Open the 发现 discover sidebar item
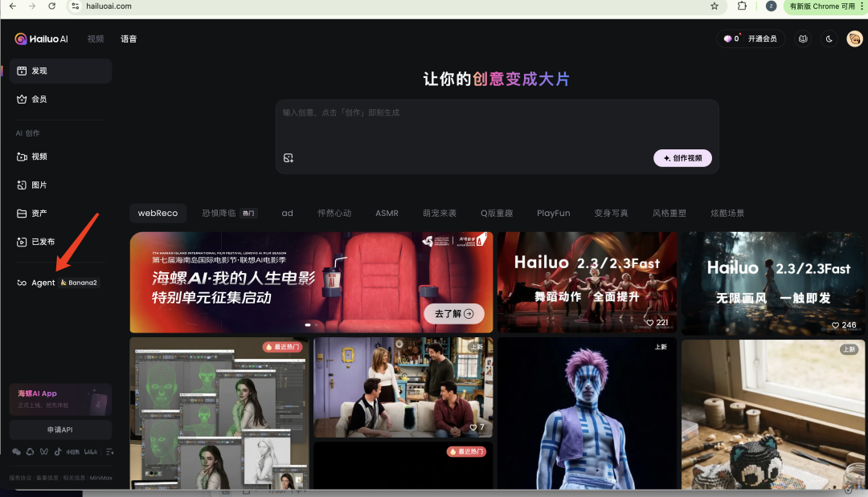868x497 pixels. 60,71
